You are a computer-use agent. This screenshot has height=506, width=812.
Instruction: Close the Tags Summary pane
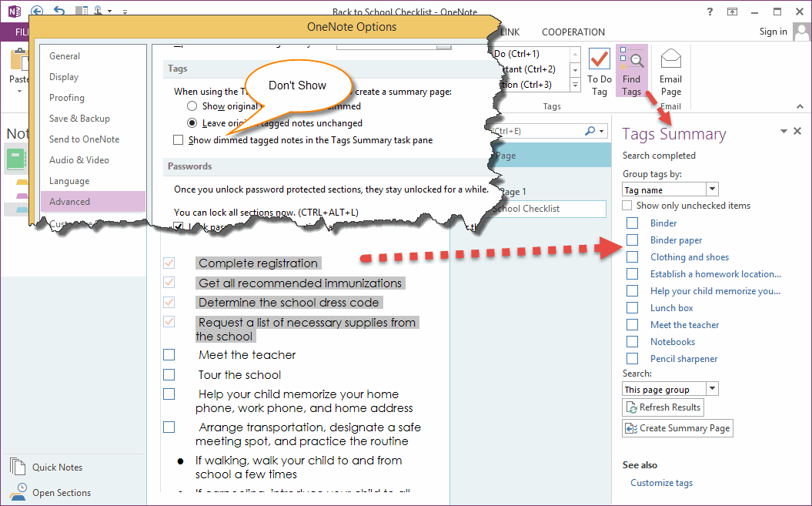click(x=797, y=131)
